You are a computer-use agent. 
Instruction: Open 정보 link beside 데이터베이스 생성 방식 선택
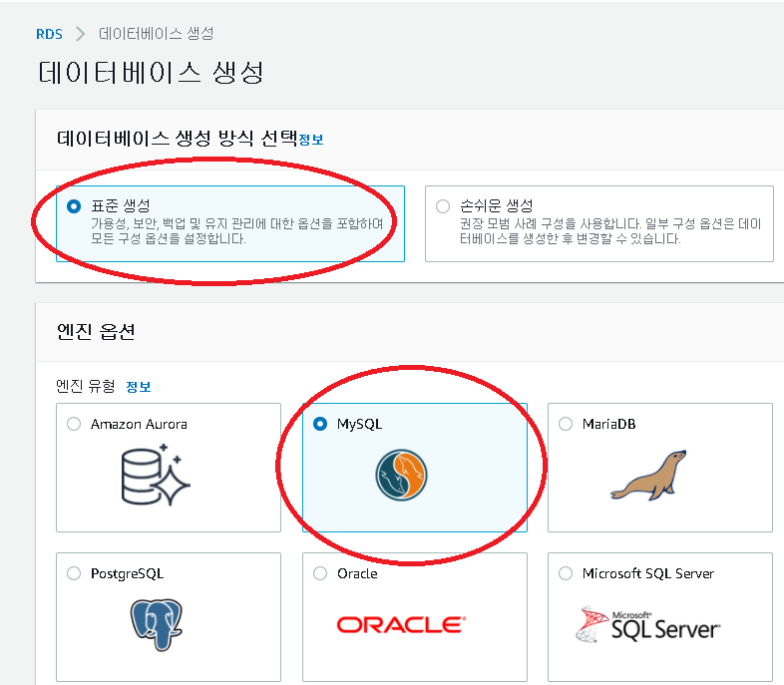tap(311, 140)
